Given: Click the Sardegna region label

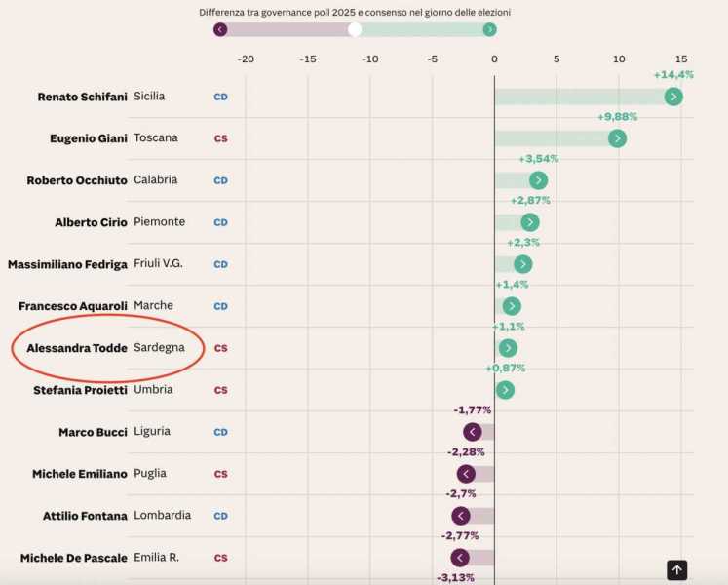Looking at the screenshot, I should (x=159, y=348).
